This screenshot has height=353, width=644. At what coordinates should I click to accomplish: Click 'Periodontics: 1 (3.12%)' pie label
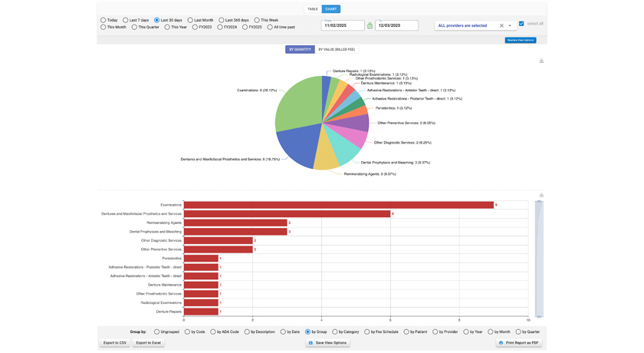click(393, 108)
